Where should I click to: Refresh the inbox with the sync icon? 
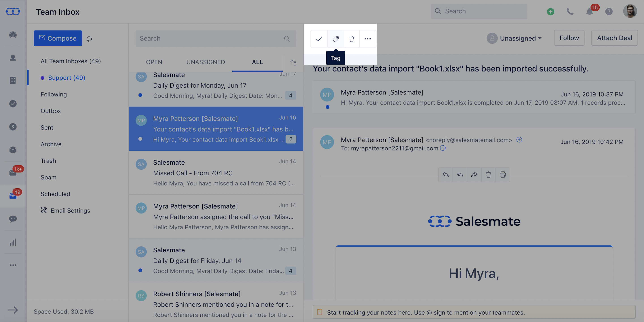click(89, 39)
